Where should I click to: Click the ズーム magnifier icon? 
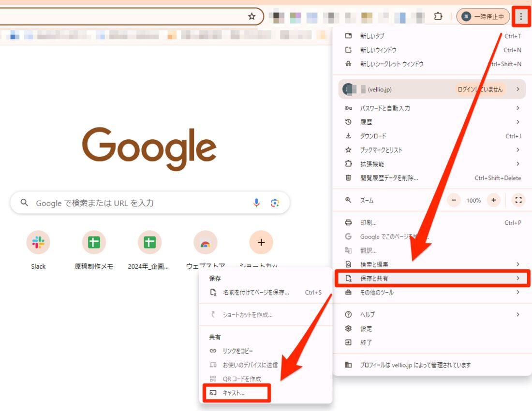[348, 200]
